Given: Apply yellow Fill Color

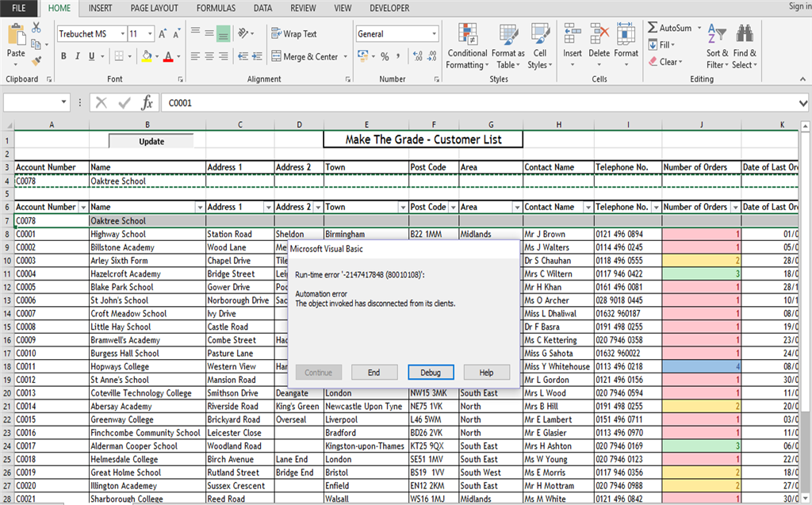Looking at the screenshot, I should pos(147,56).
